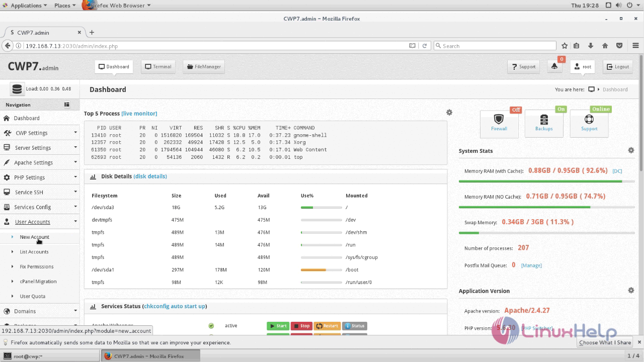
Task: Click the top Support button
Action: 524,66
